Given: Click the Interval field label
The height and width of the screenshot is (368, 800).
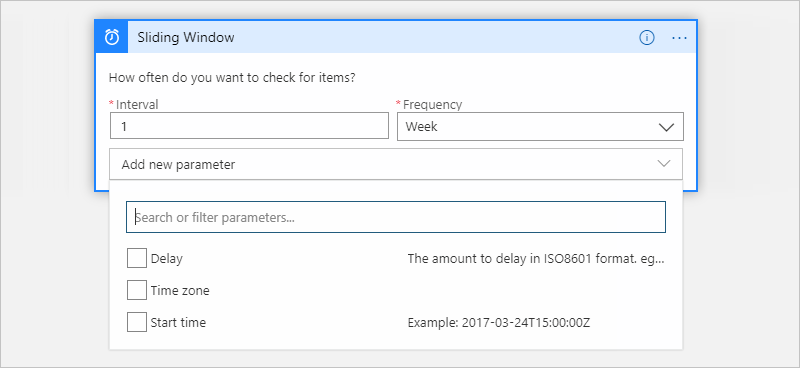Looking at the screenshot, I should point(137,105).
